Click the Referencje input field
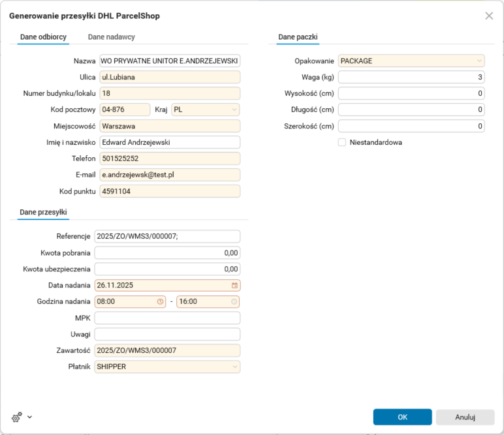This screenshot has width=504, height=435. tap(167, 236)
